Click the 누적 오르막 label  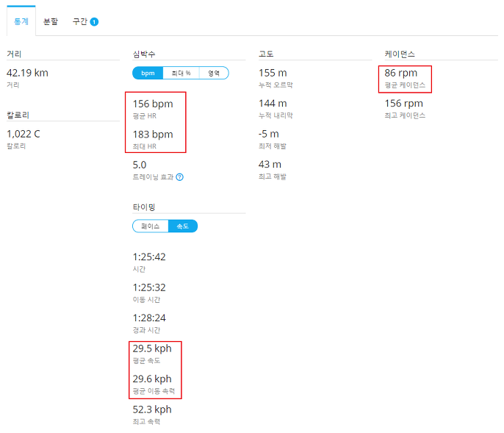[x=276, y=85]
